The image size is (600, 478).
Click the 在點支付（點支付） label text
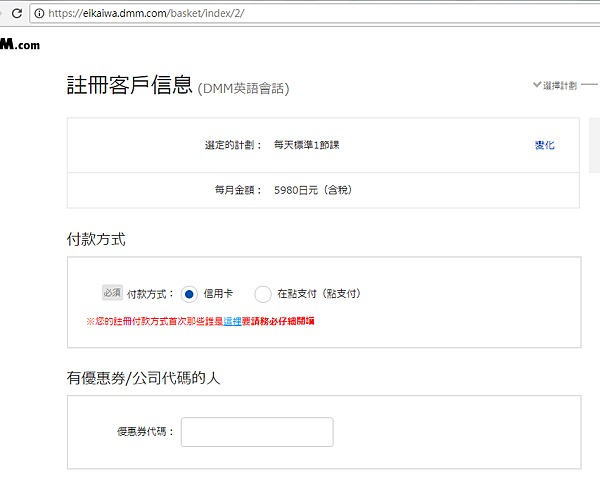(x=319, y=294)
